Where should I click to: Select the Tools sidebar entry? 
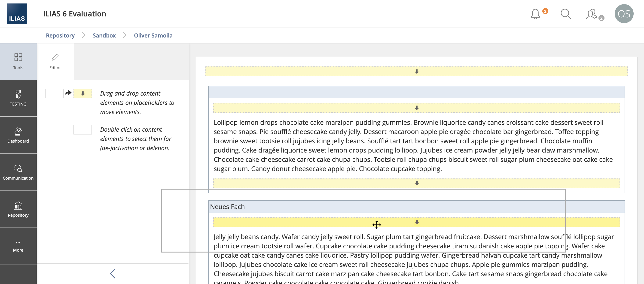point(18,61)
